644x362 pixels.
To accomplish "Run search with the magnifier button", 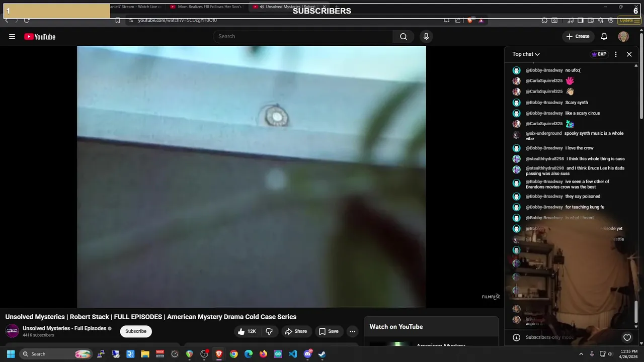I will 404,36.
